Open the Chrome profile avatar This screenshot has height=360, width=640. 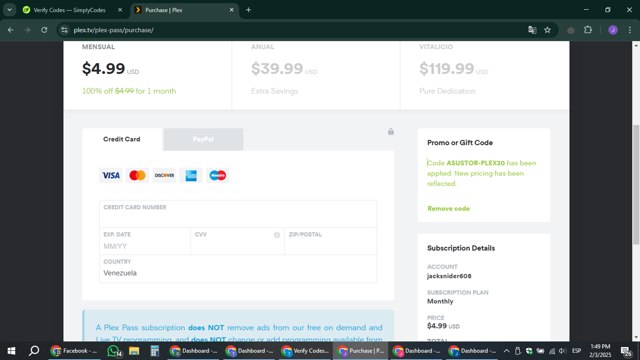(613, 30)
